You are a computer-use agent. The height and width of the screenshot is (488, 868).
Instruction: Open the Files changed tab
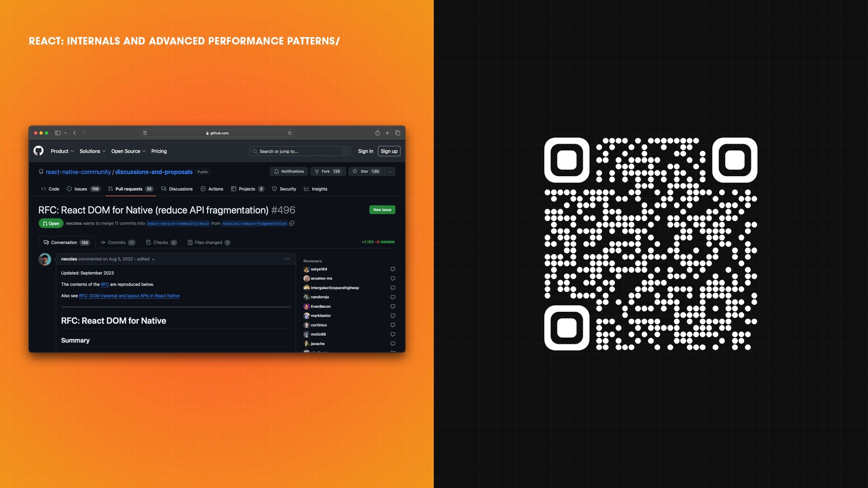coord(209,243)
